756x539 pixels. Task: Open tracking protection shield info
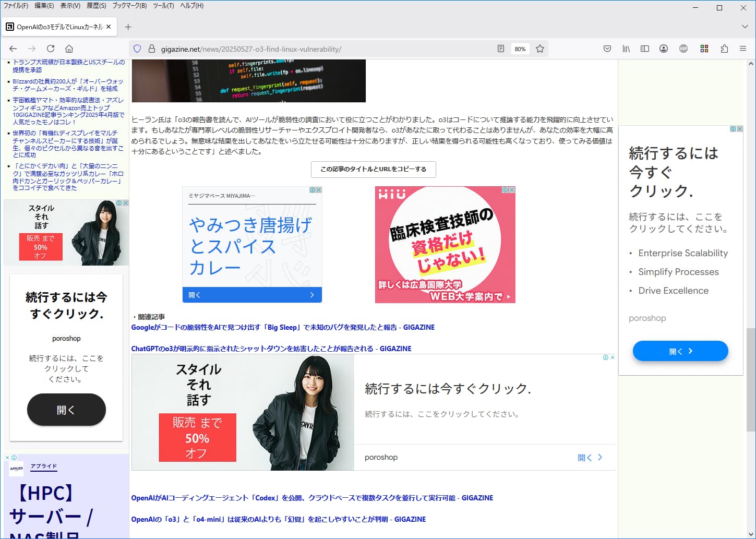[137, 49]
